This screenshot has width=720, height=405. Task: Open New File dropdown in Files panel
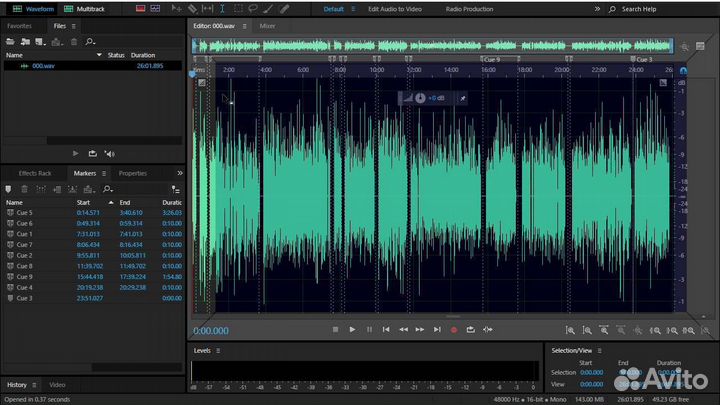[40, 42]
